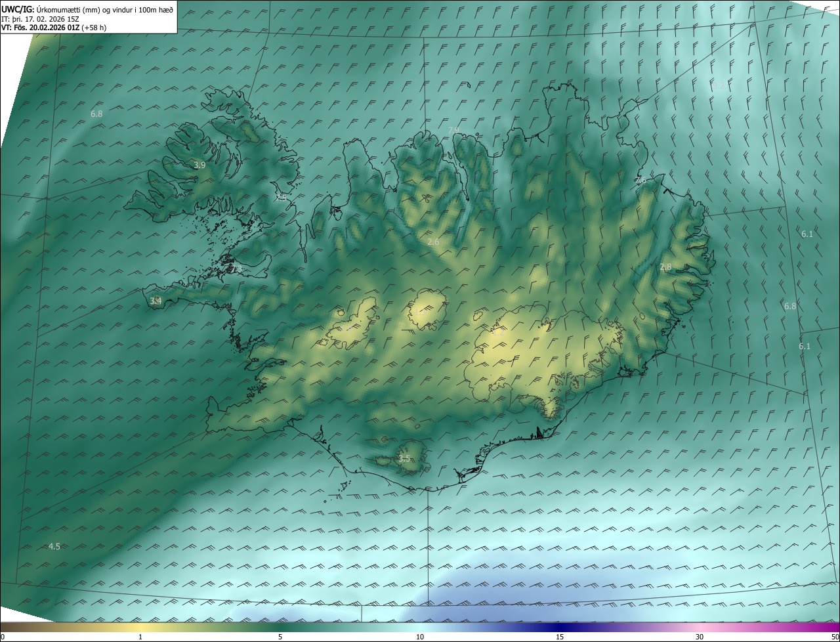
Task: Click the 2.8 value label on the map
Action: [665, 267]
